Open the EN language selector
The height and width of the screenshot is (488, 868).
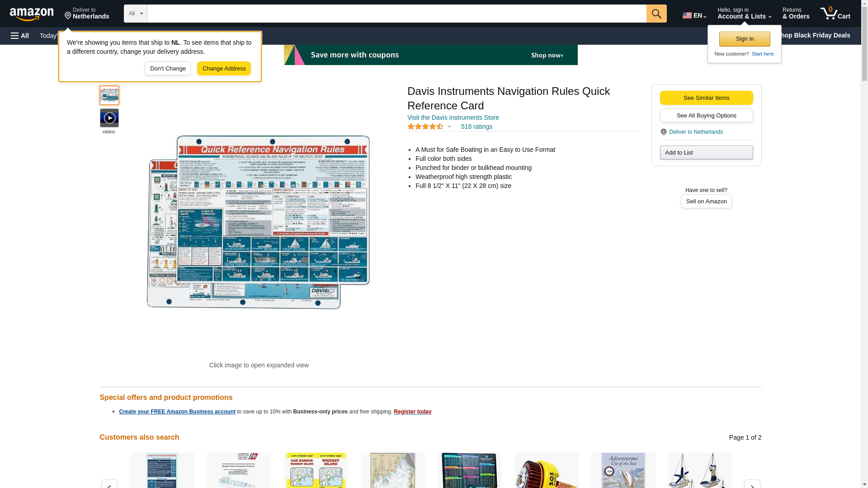tap(694, 15)
